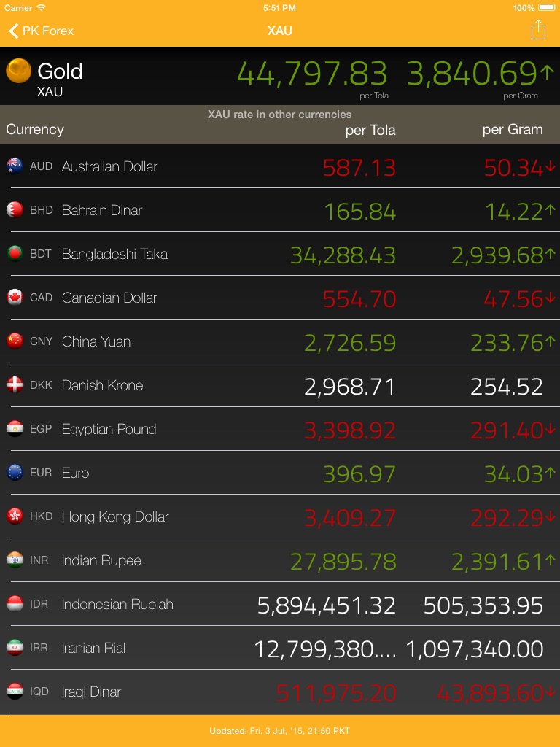Tap the China flag icon
The height and width of the screenshot is (747, 560).
[15, 341]
